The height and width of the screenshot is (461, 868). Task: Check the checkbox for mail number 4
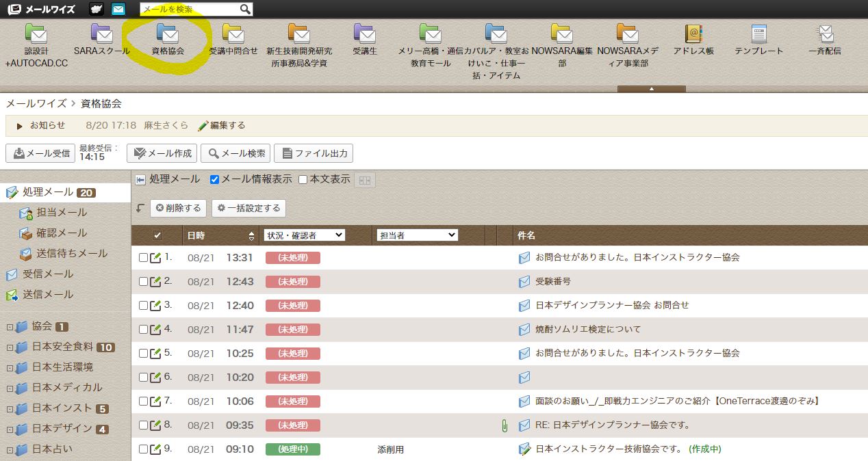click(x=143, y=330)
